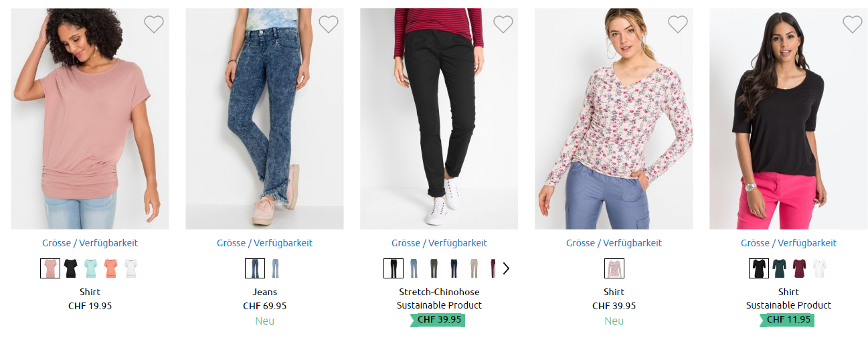Select the black color of the first shirt

[x=70, y=268]
